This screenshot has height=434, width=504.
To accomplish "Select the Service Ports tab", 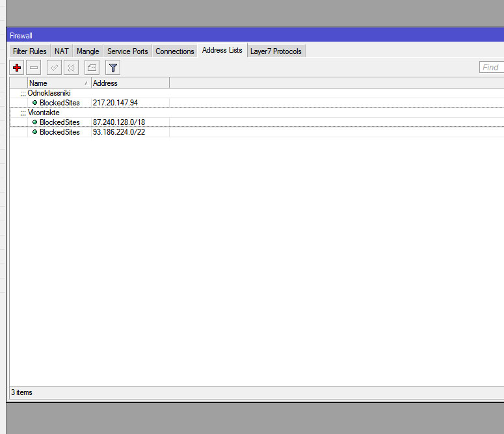I will (x=127, y=51).
